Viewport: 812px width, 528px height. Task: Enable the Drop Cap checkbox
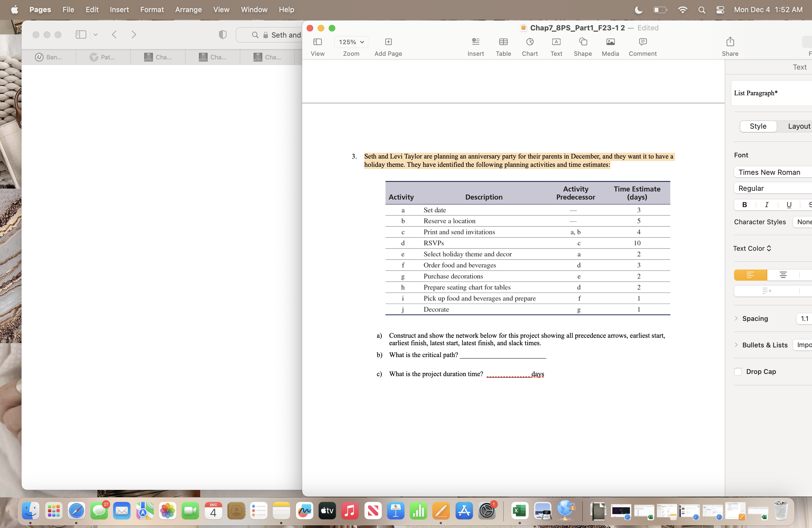pyautogui.click(x=738, y=371)
